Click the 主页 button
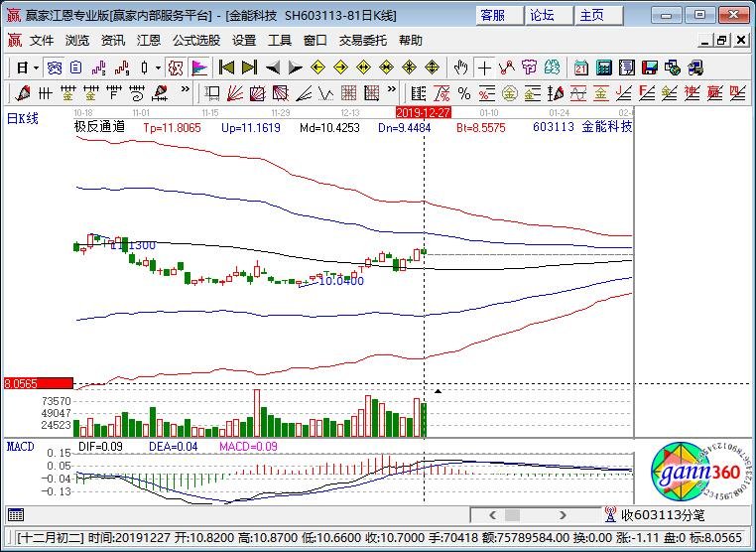The height and width of the screenshot is (552, 756). [598, 16]
